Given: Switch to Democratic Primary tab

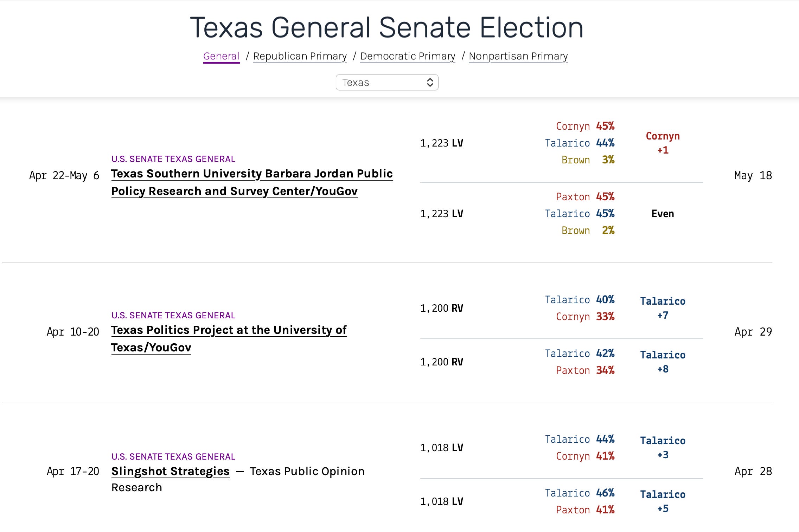Looking at the screenshot, I should [x=408, y=56].
